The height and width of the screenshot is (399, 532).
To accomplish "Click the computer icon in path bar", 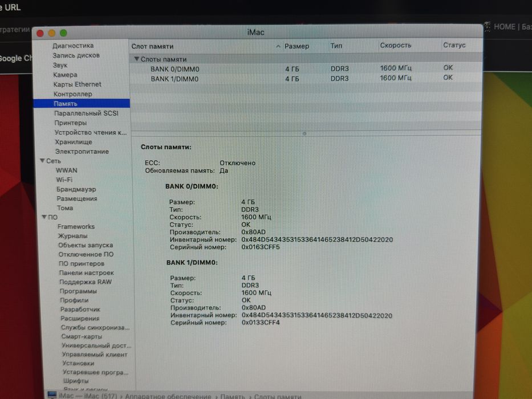I will (52, 395).
